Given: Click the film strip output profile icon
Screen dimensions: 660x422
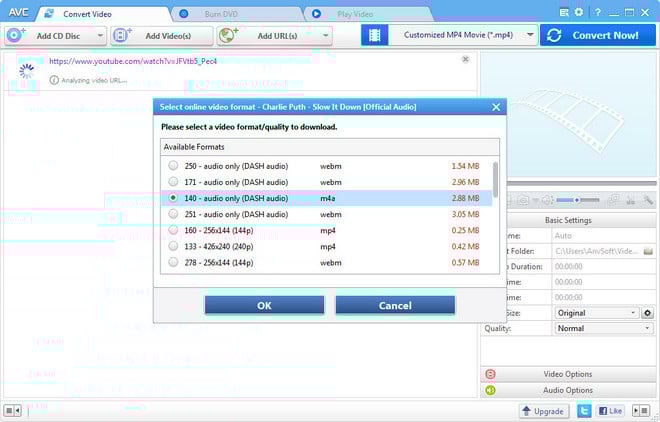Looking at the screenshot, I should click(x=375, y=35).
